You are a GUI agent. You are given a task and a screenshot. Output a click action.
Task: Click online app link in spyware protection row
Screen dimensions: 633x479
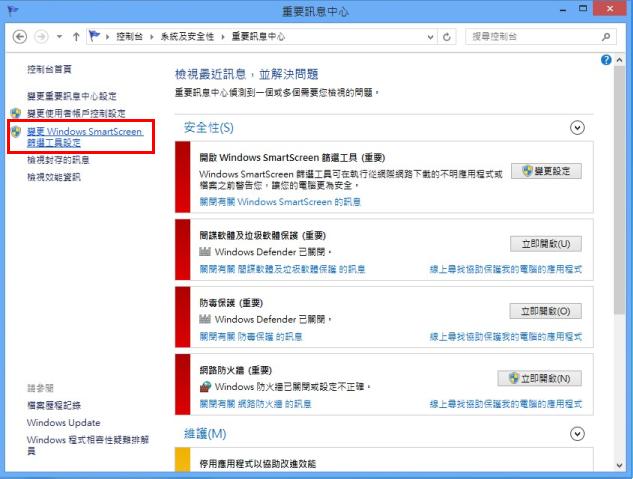coord(506,269)
